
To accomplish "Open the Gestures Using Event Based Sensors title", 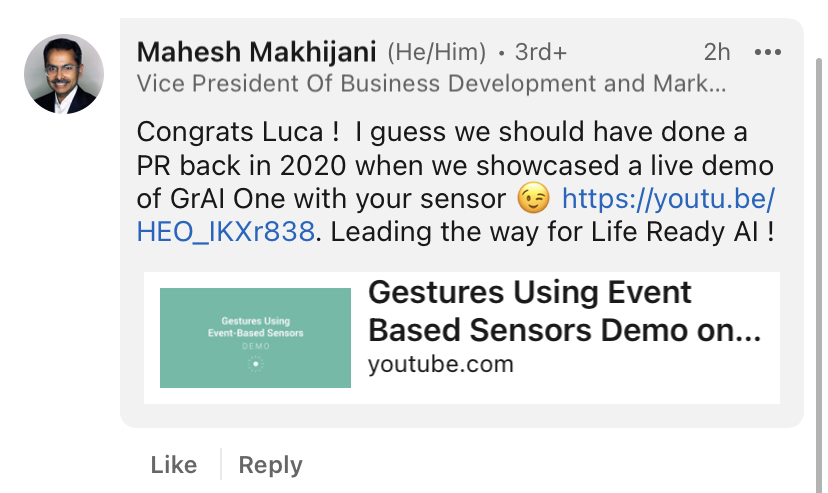I will coord(564,311).
